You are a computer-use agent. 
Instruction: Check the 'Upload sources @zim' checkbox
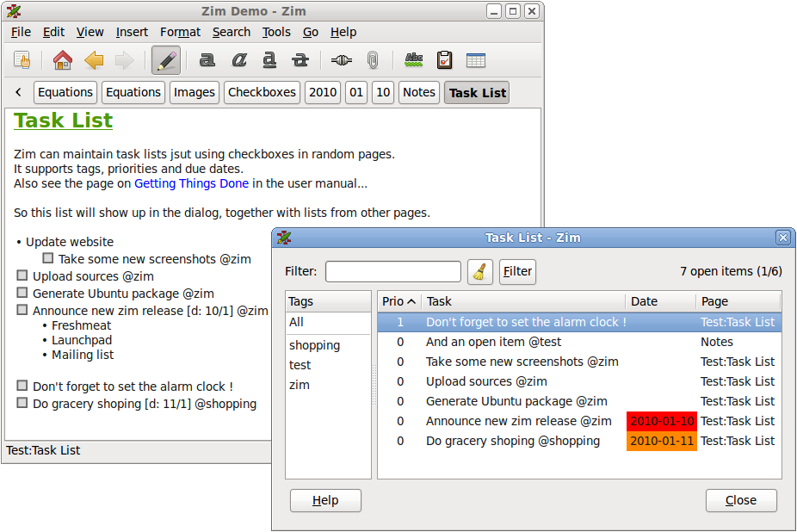[22, 275]
